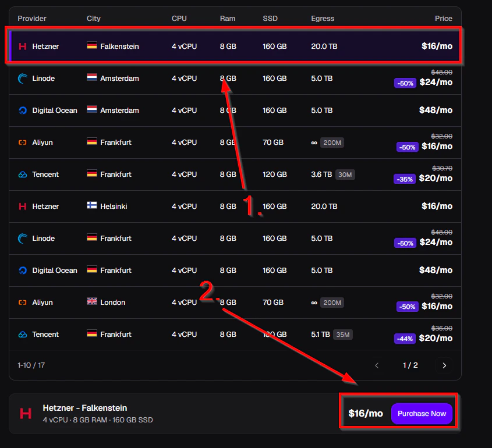Click the -44% discount badge

[405, 339]
